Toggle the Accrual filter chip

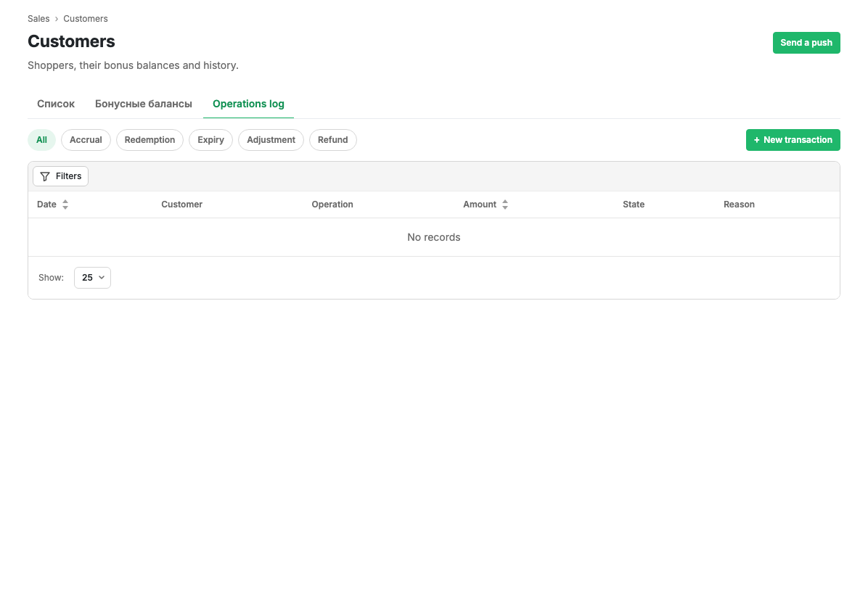(86, 140)
